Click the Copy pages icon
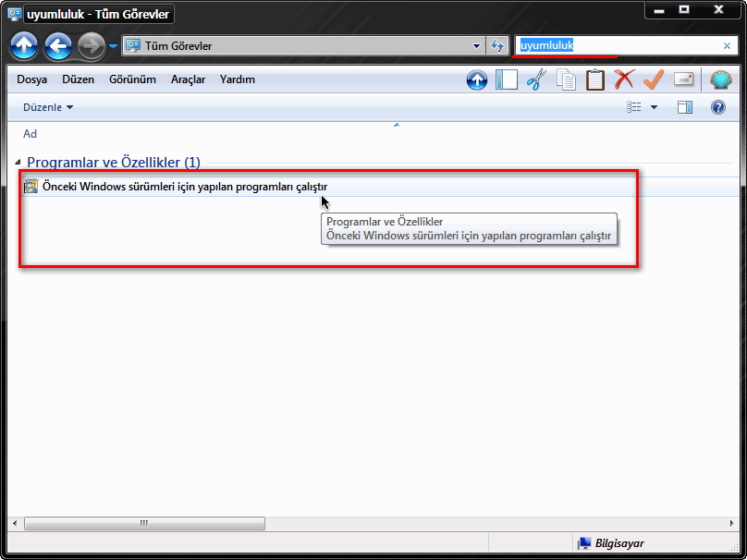Screen dimensions: 747x560 tap(566, 79)
